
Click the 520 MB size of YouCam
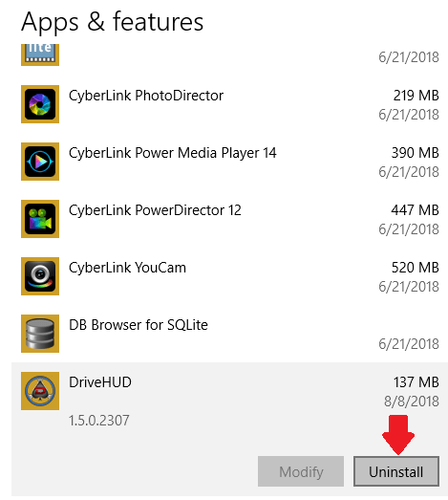coord(415,268)
